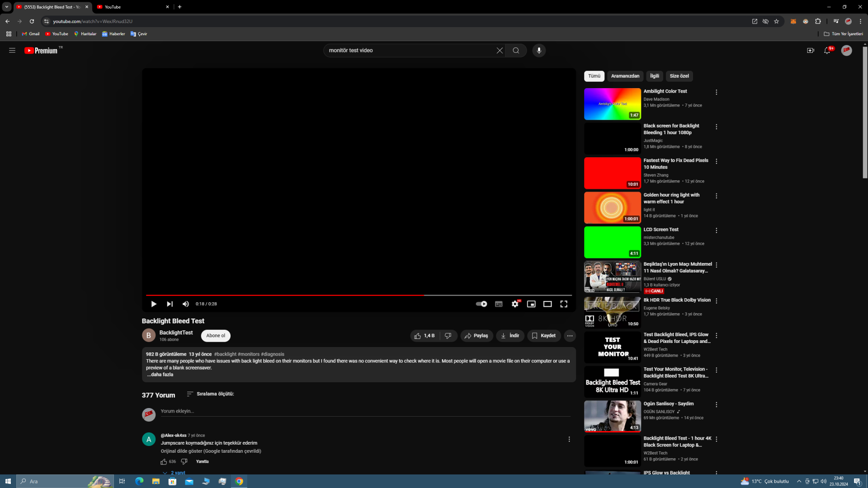Image resolution: width=868 pixels, height=488 pixels.
Task: Open the "Sıralama ölçütü" sort dropdown
Action: pyautogui.click(x=210, y=394)
